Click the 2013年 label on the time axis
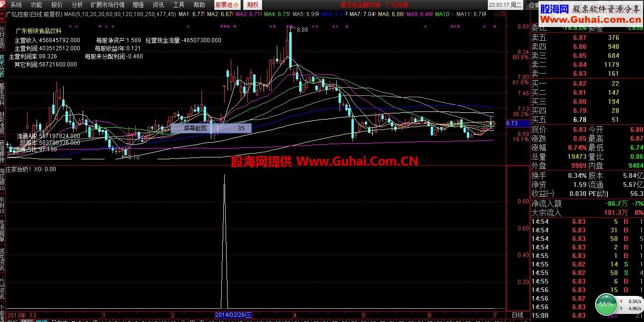 17,315
